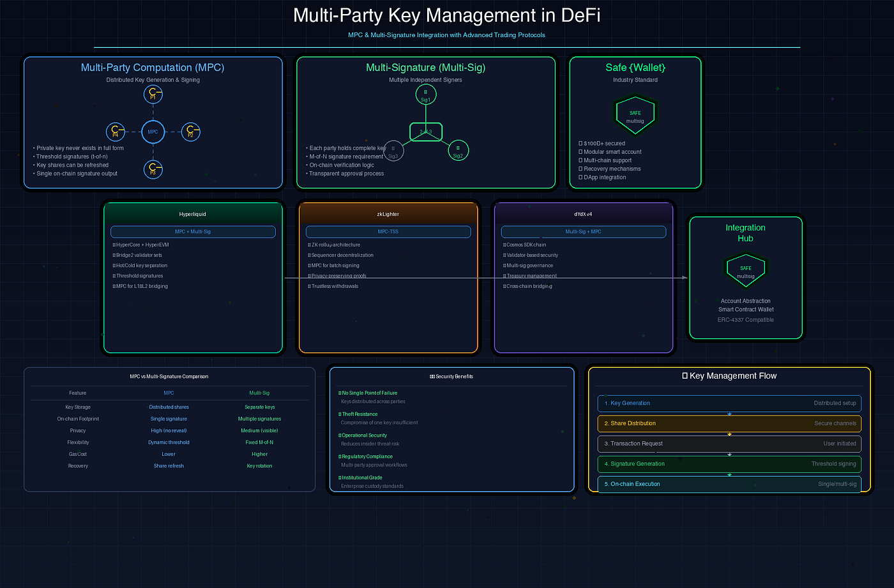Check Multi-sig governance under dYdX v4
The width and height of the screenshot is (894, 588).
pyautogui.click(x=529, y=265)
